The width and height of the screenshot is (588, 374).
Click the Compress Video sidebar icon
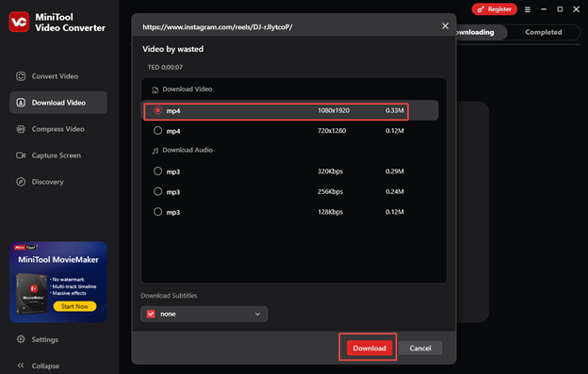point(21,129)
